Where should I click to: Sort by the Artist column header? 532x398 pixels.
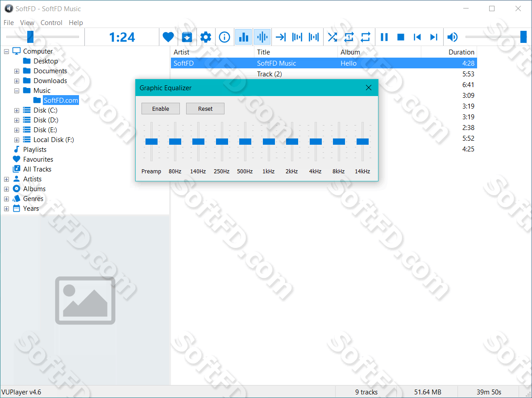point(212,52)
